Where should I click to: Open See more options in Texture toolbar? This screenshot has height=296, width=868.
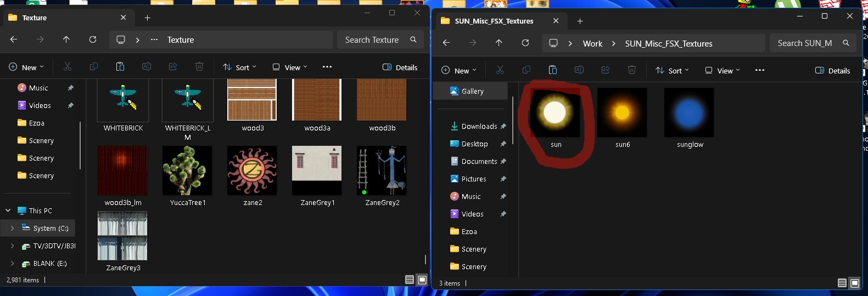[x=327, y=67]
